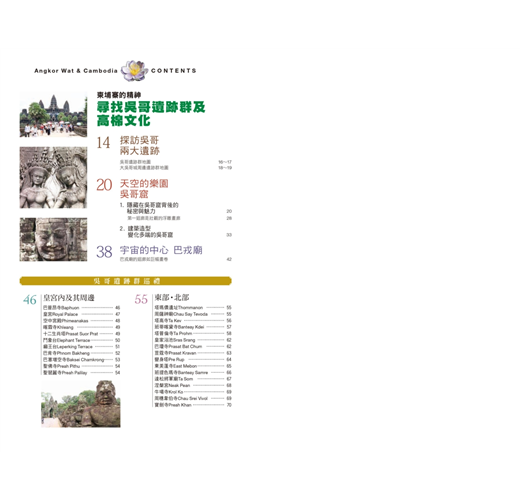Image resolution: width=520 pixels, height=500 pixels.
Task: Click the CONTENTS heading text
Action: click(x=174, y=71)
